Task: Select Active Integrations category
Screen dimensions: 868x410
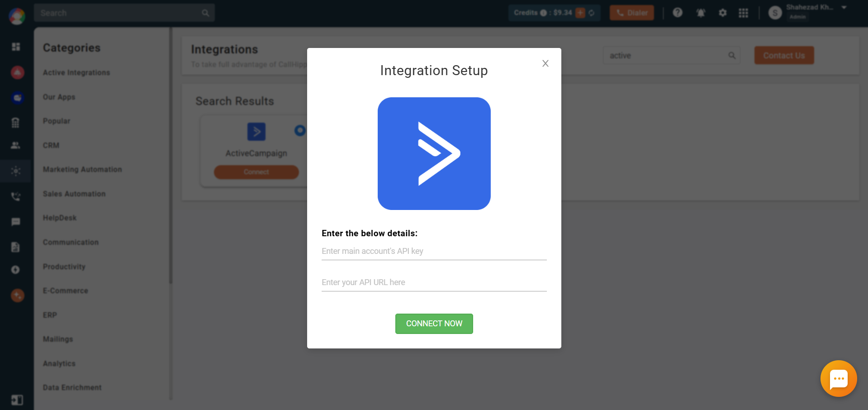Action: pos(76,72)
